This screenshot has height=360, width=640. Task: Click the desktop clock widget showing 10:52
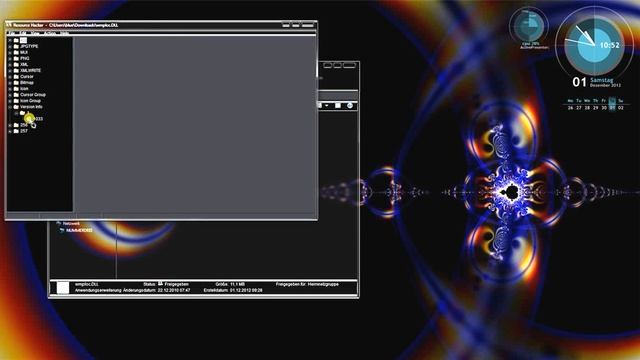pyautogui.click(x=594, y=45)
